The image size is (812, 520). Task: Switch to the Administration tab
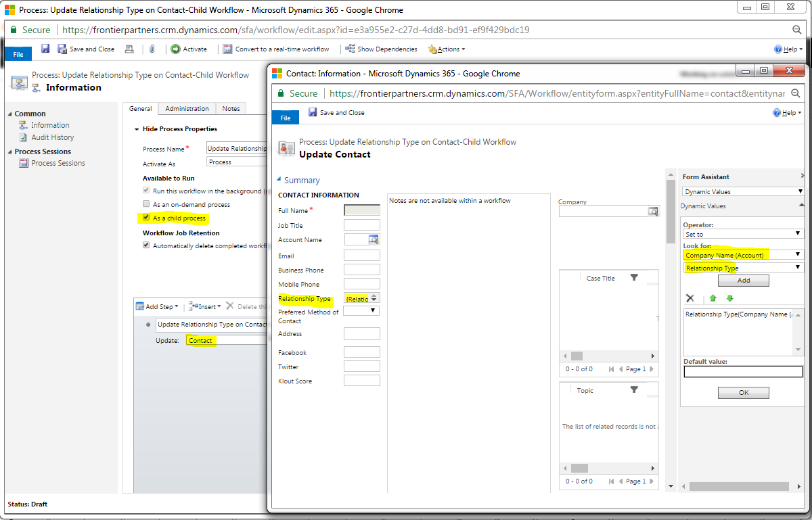pos(187,108)
